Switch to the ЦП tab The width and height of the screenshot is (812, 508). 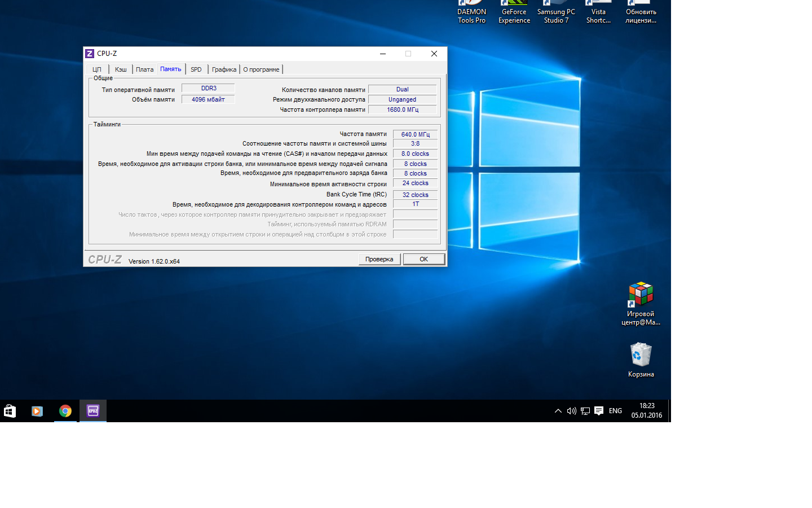(97, 69)
